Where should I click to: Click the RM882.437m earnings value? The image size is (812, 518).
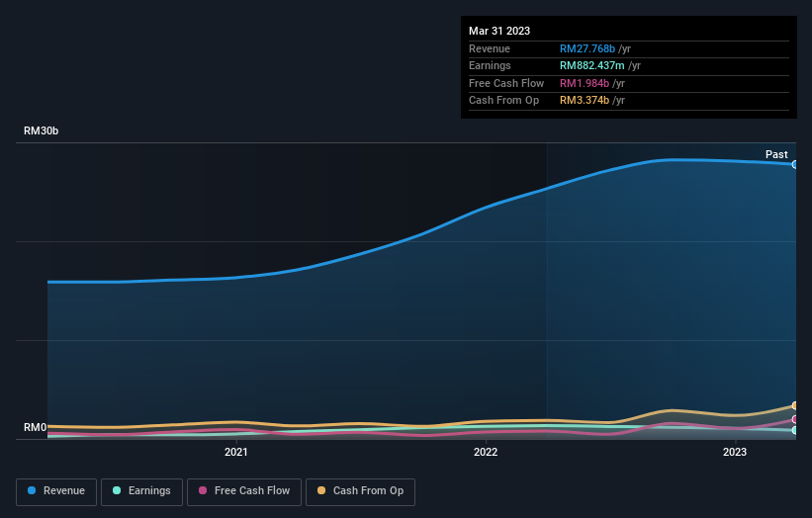(x=591, y=65)
